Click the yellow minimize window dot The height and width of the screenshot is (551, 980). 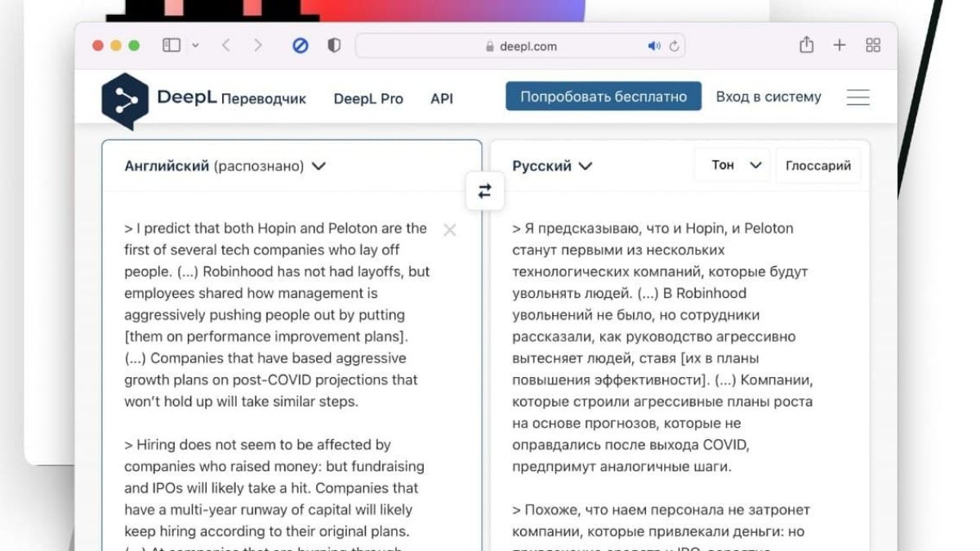tap(116, 46)
